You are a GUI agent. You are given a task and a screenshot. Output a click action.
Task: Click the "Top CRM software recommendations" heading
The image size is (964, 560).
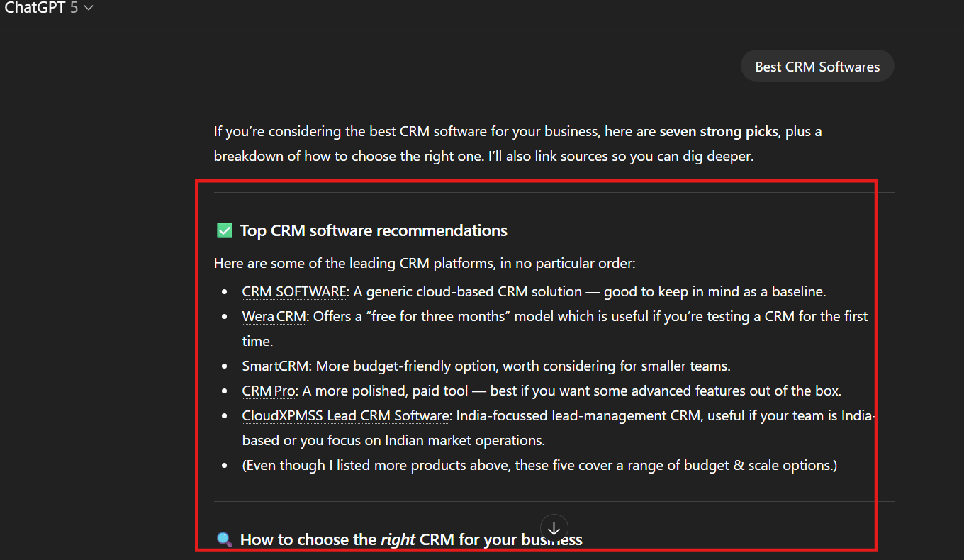tap(374, 230)
